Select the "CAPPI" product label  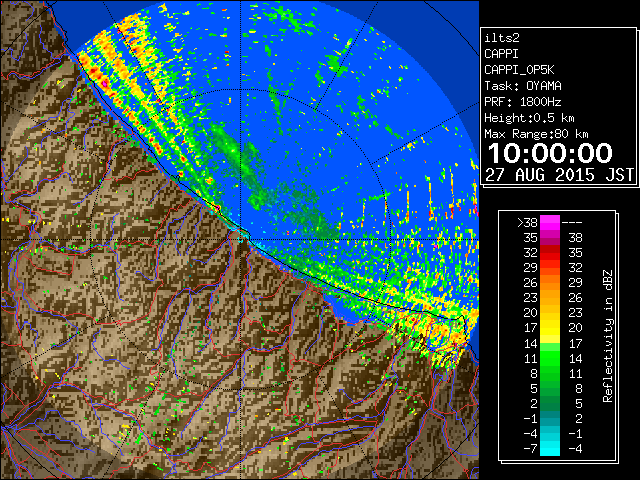pos(501,54)
